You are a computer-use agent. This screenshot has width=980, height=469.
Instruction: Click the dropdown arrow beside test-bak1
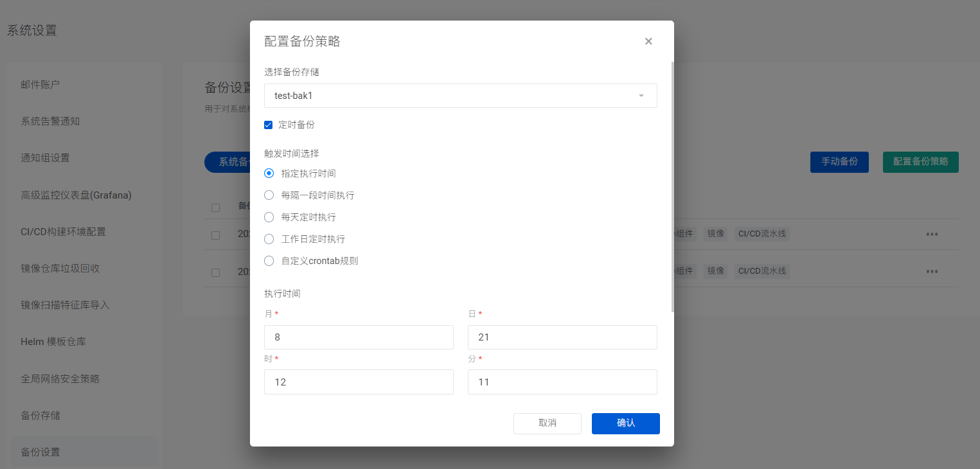tap(641, 96)
